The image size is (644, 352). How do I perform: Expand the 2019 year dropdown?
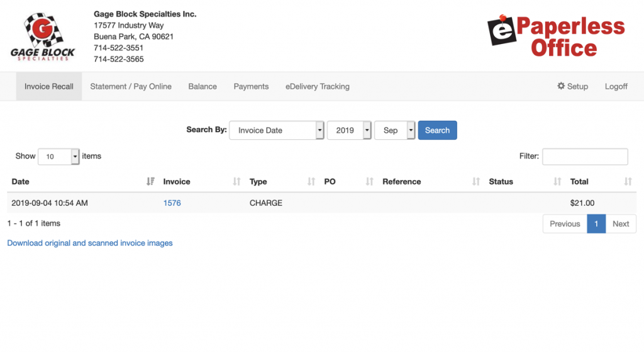(x=349, y=130)
